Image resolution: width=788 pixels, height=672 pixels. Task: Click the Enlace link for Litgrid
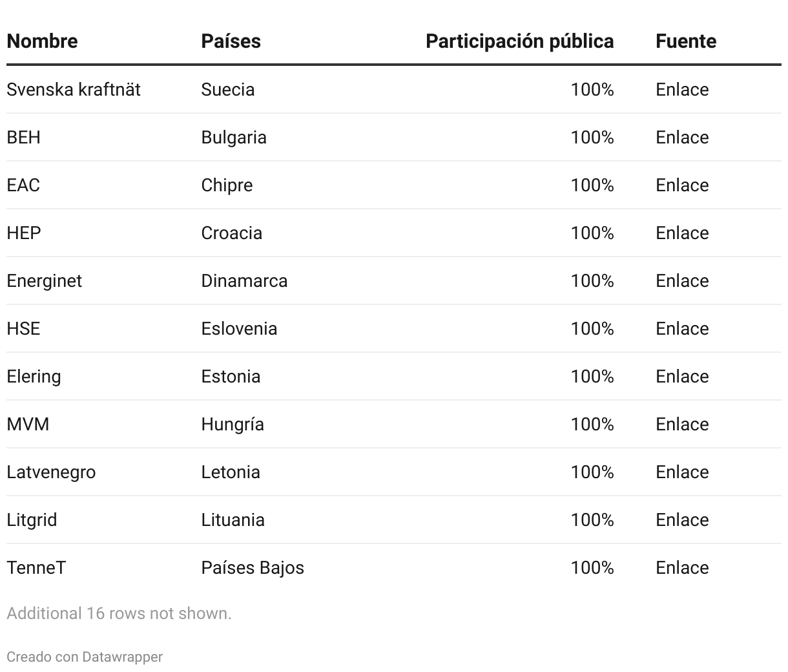coord(681,520)
